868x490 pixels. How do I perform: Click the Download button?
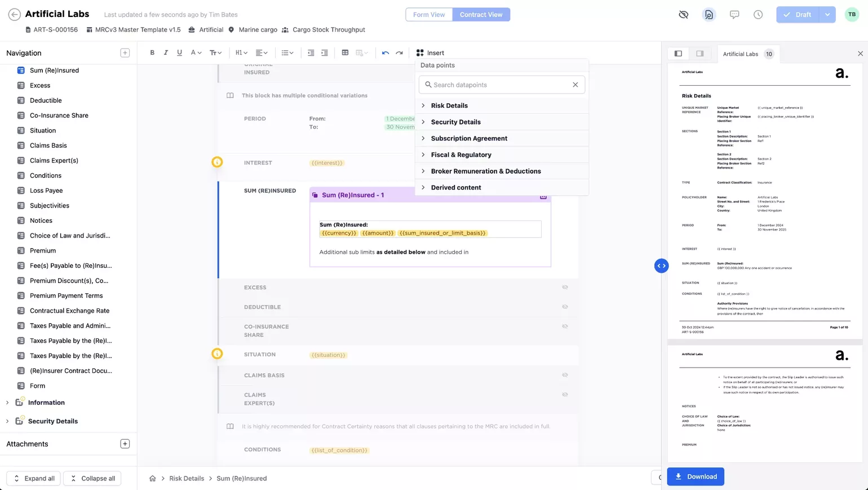pyautogui.click(x=696, y=476)
